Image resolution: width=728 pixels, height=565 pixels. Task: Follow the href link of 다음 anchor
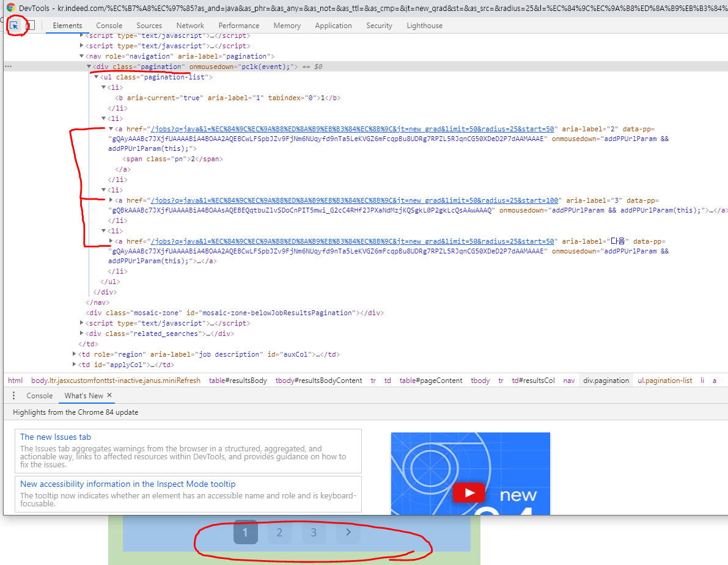click(353, 241)
